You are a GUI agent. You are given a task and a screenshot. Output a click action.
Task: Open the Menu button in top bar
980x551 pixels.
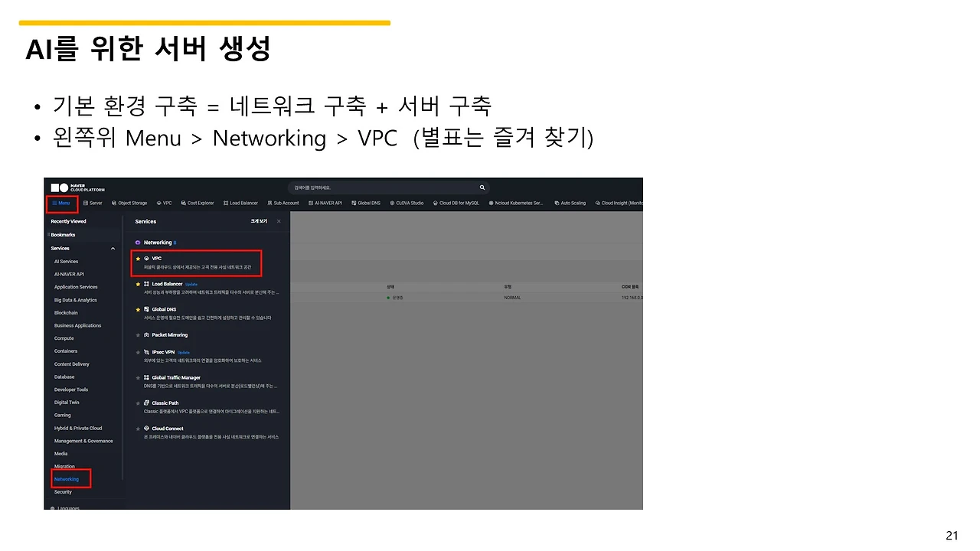coord(61,203)
